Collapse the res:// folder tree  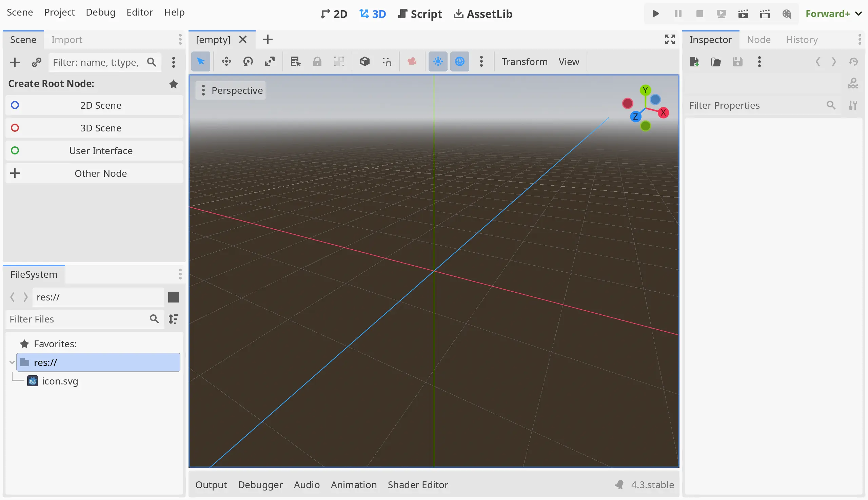12,362
